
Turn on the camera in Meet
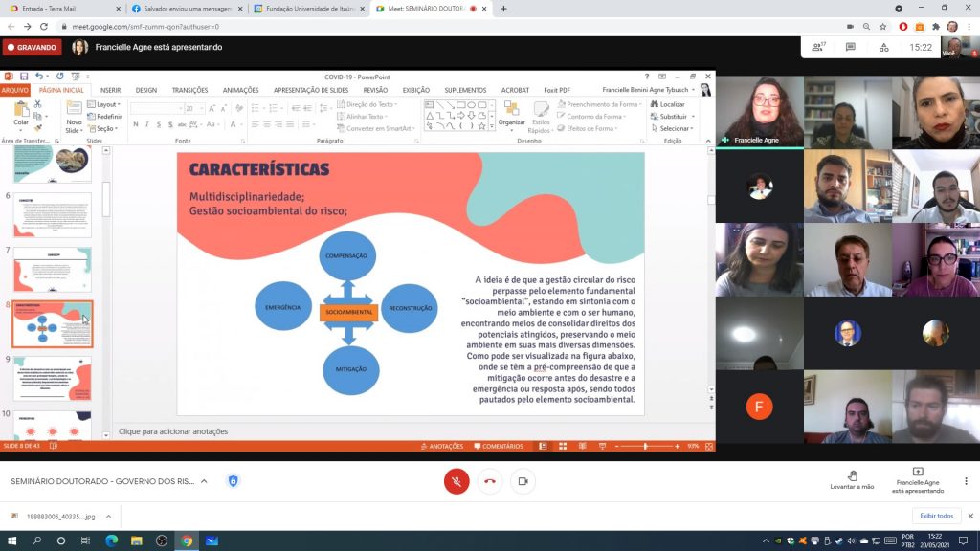click(523, 481)
